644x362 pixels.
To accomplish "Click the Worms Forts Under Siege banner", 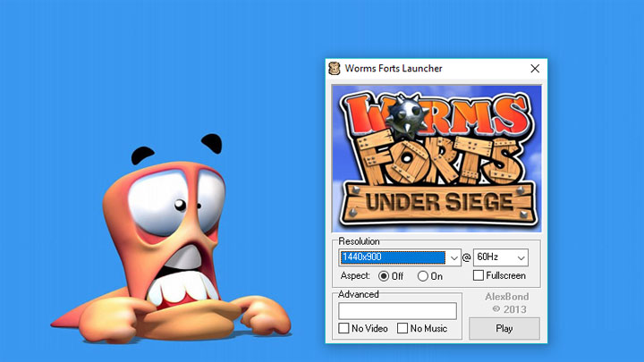I will 436,158.
